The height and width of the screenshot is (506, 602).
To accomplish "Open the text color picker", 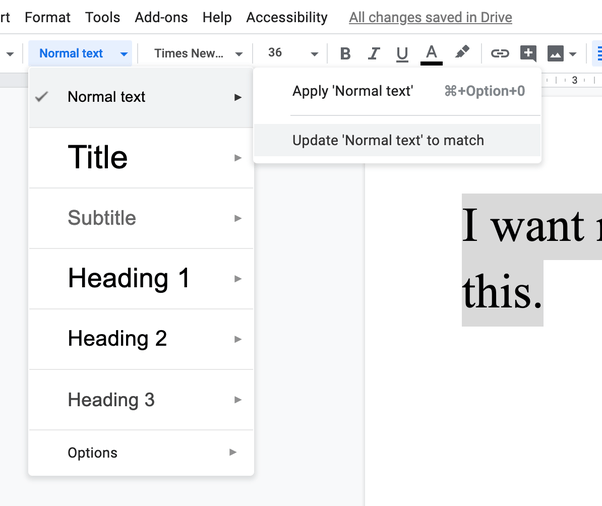I will coord(432,54).
